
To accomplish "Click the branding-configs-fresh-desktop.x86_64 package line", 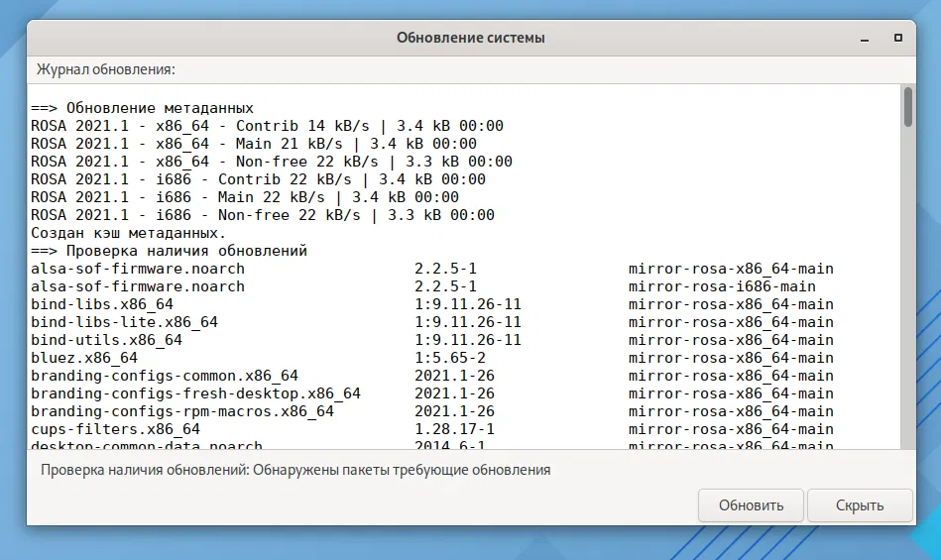I will (195, 393).
